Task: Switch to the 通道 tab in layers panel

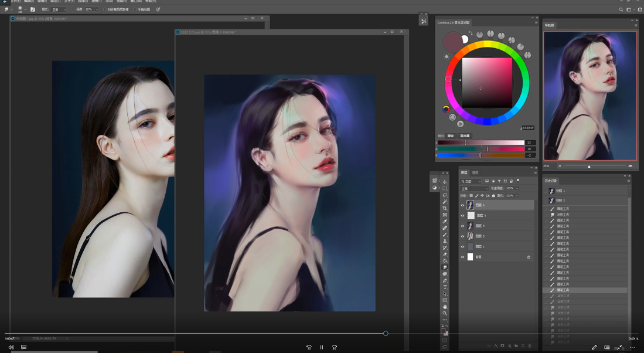Action: coord(475,172)
